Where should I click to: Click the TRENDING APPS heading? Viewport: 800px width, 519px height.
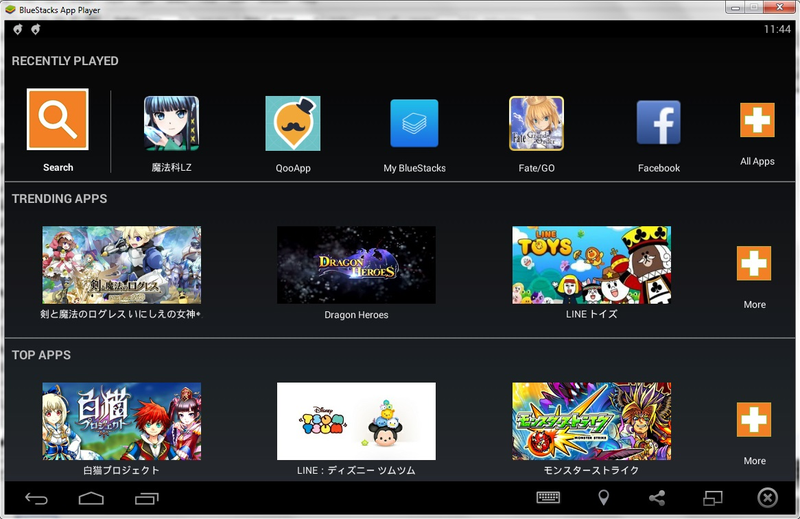click(59, 199)
